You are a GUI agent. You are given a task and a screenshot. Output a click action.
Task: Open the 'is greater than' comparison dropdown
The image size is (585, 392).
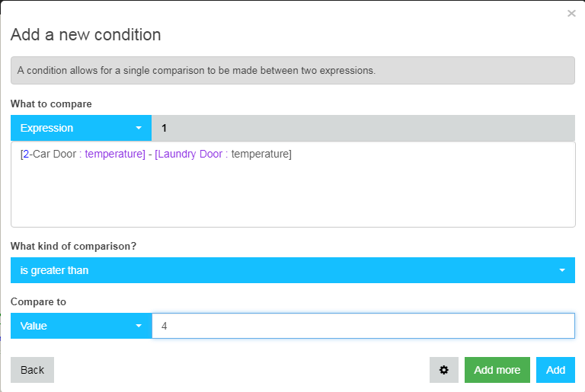click(x=292, y=270)
